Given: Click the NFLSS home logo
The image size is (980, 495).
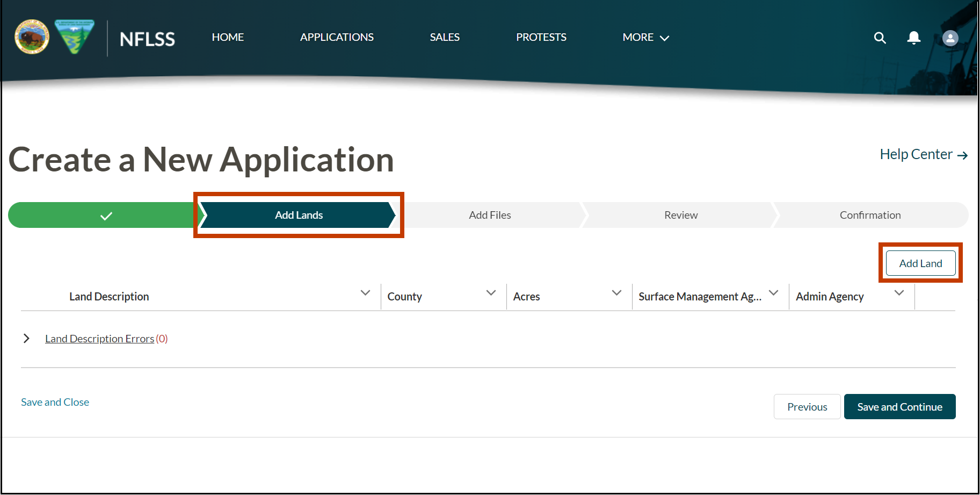Looking at the screenshot, I should tap(147, 38).
